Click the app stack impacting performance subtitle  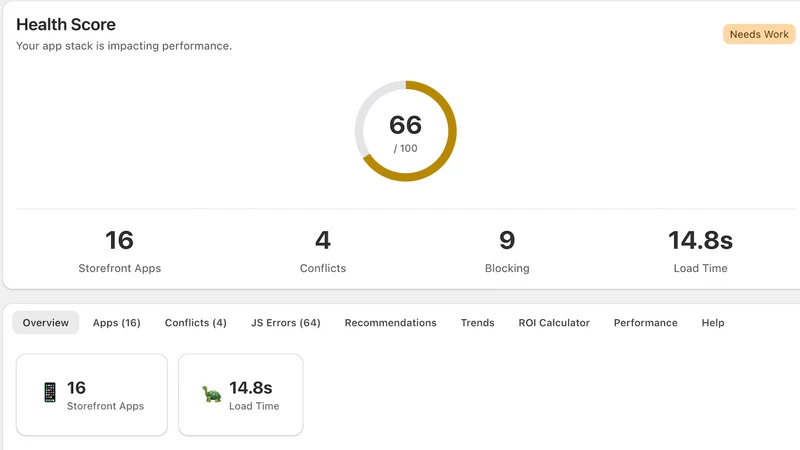124,46
